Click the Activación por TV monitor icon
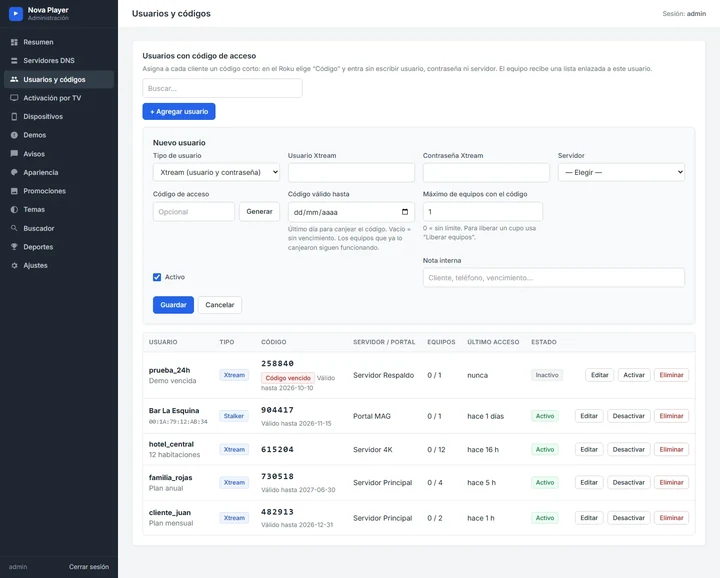Screen dimensions: 720x578 coord(14,98)
